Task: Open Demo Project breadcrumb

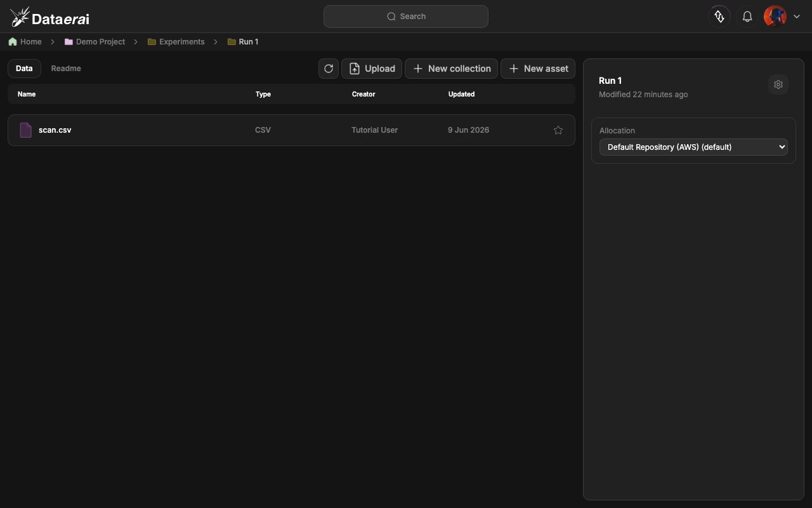Action: (x=95, y=42)
